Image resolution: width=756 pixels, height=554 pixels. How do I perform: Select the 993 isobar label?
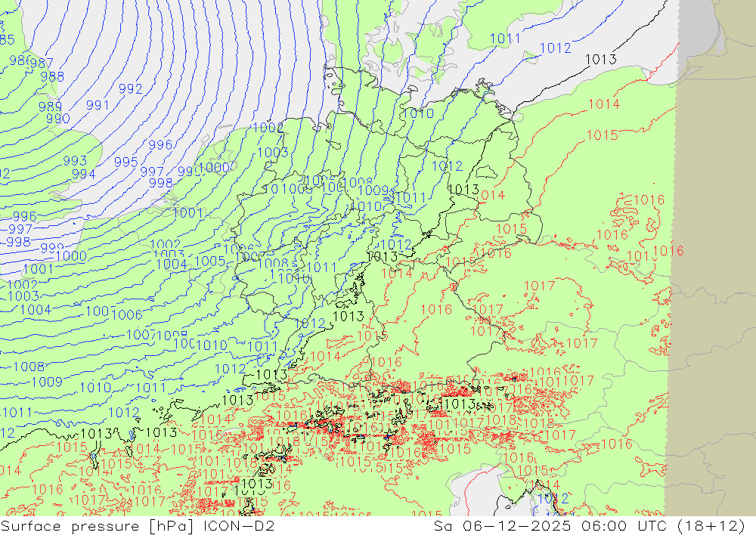[x=75, y=160]
